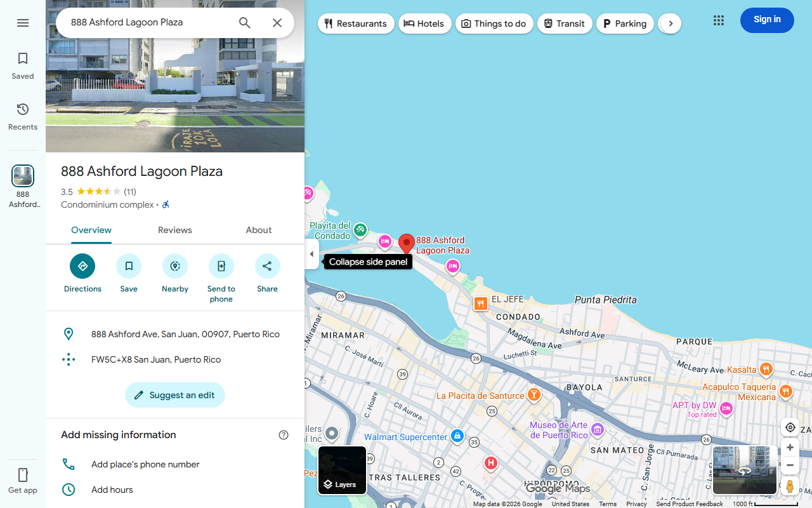Select the Kasalta restaurant marker
Viewport: 812px width, 508px height.
pyautogui.click(x=766, y=369)
